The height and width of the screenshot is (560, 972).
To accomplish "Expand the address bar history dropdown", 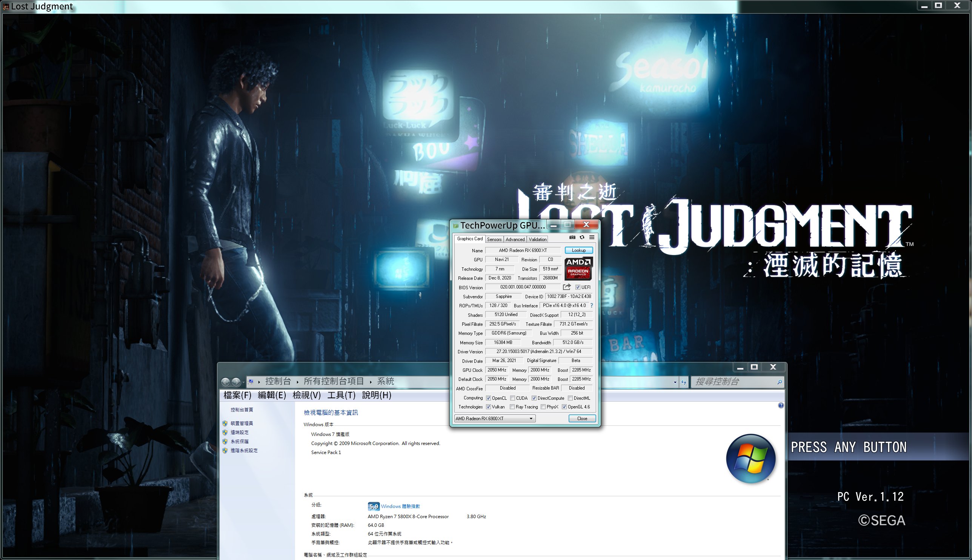I will point(675,382).
